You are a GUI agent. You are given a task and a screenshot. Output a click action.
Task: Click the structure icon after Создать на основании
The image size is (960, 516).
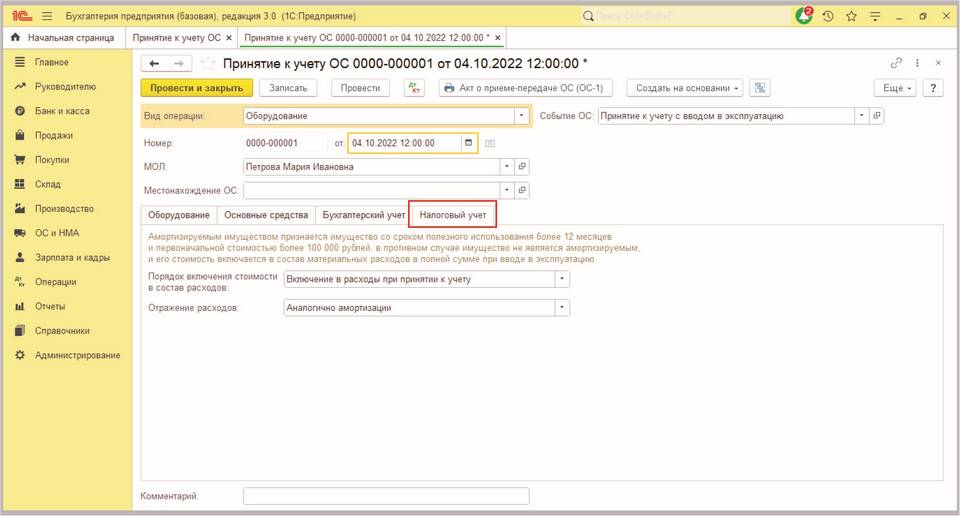(760, 88)
